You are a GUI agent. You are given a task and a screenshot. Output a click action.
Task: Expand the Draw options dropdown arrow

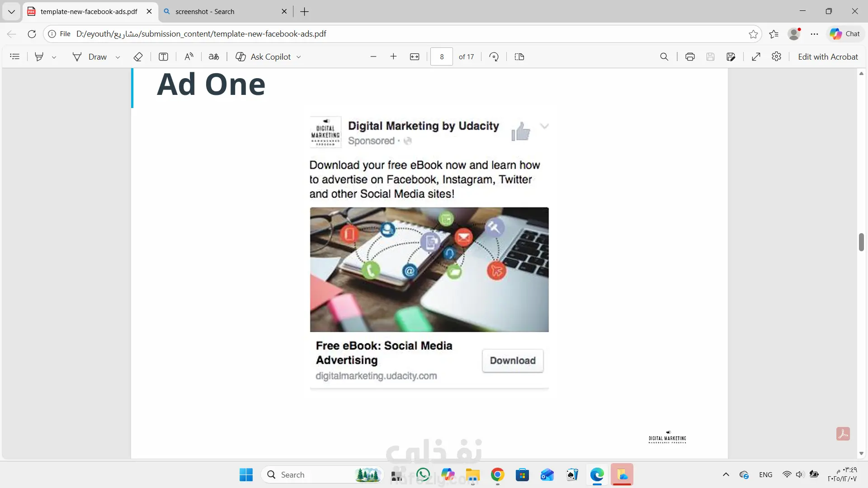118,57
